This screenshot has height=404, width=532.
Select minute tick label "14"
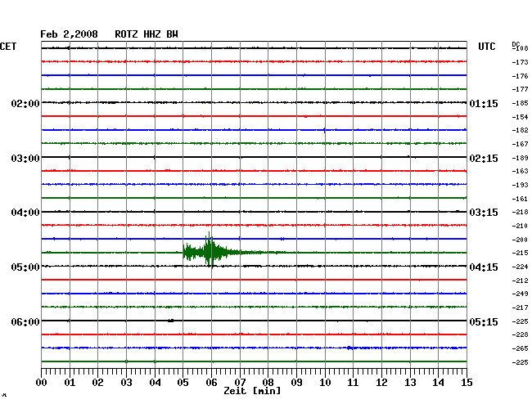click(438, 383)
